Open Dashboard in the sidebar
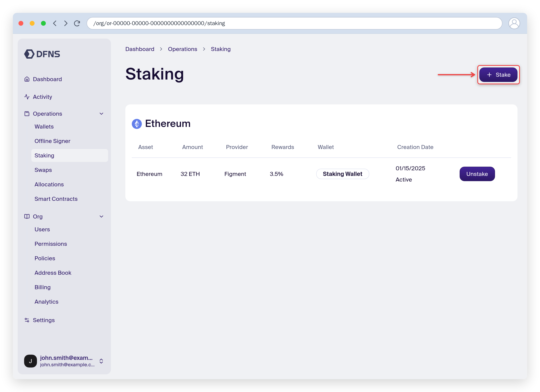 [x=47, y=79]
